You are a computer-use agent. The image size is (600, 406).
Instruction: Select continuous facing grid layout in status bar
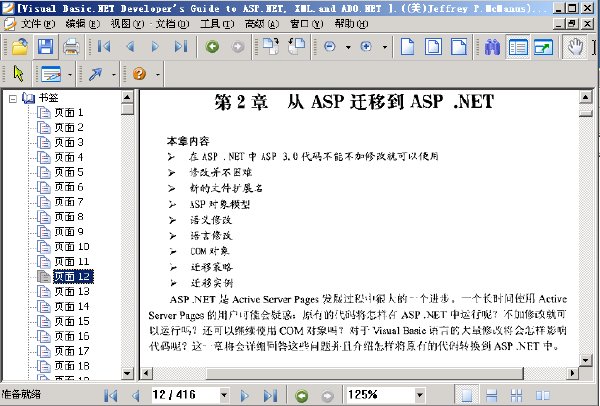[x=517, y=395]
